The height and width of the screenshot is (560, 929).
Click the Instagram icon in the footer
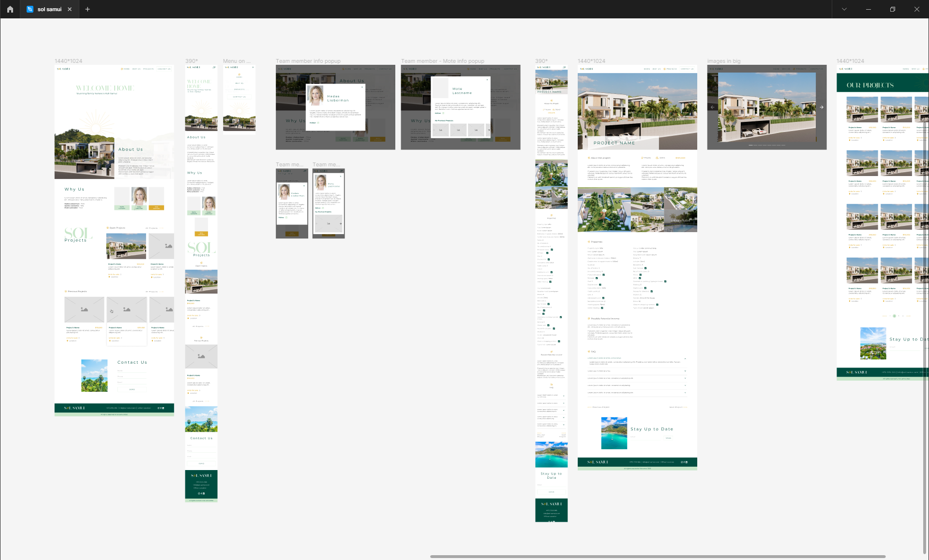[x=159, y=408]
